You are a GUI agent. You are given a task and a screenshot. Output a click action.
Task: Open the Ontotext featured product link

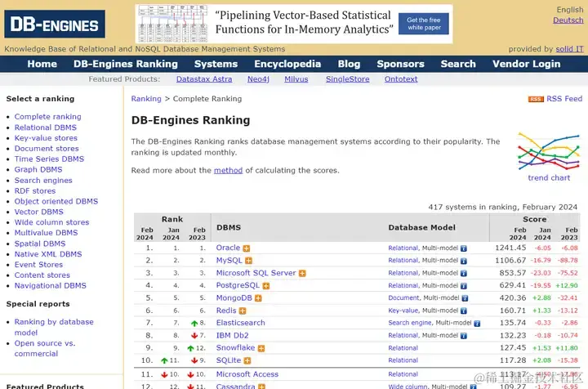click(401, 79)
